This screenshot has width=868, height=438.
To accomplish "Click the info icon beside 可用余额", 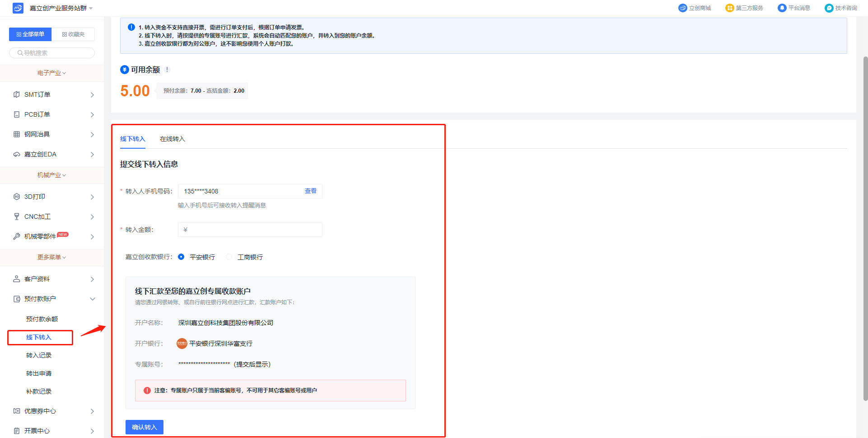I will coord(167,70).
